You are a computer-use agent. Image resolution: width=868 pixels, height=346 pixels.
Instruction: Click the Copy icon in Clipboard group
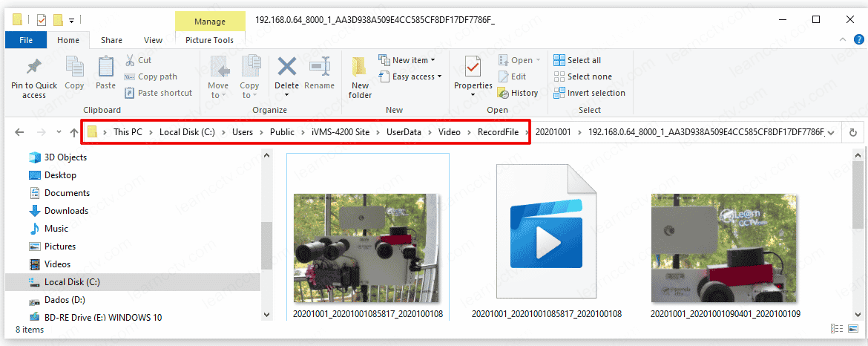74,68
